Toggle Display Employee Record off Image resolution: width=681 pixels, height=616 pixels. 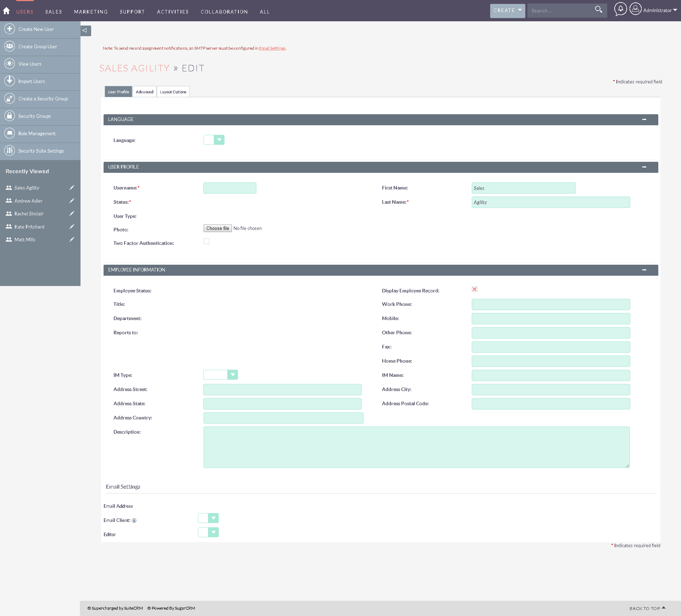coord(475,289)
